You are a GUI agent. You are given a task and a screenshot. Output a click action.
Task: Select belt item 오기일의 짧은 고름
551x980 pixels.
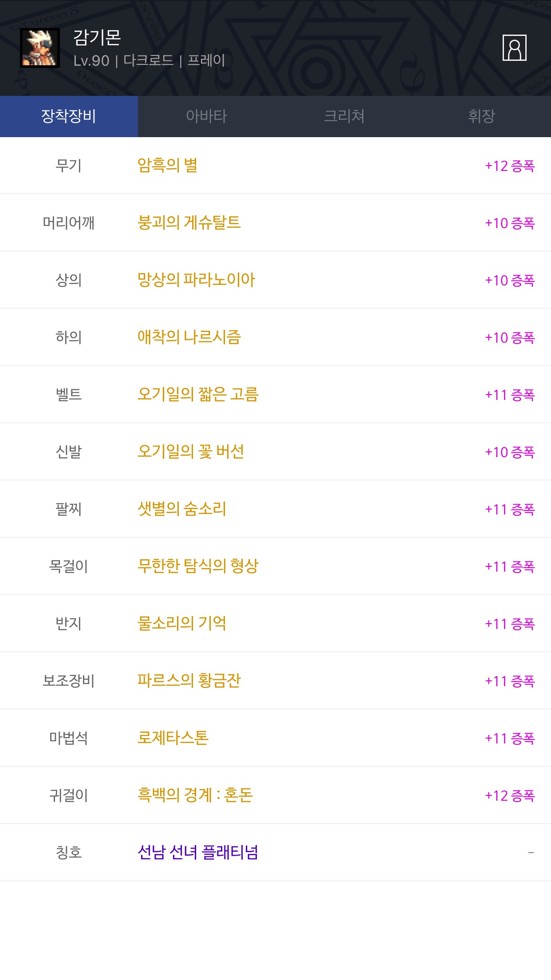[x=198, y=395]
